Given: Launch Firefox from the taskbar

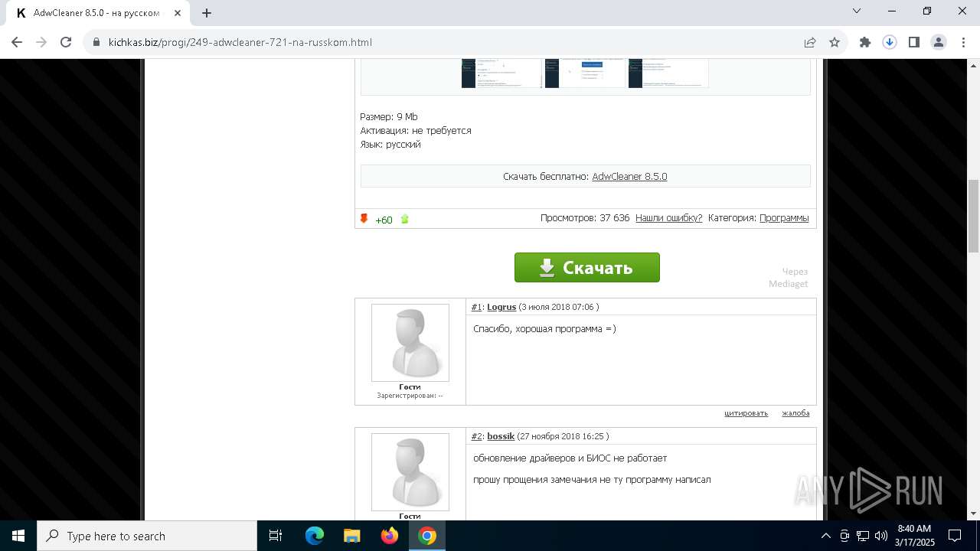Looking at the screenshot, I should point(390,536).
